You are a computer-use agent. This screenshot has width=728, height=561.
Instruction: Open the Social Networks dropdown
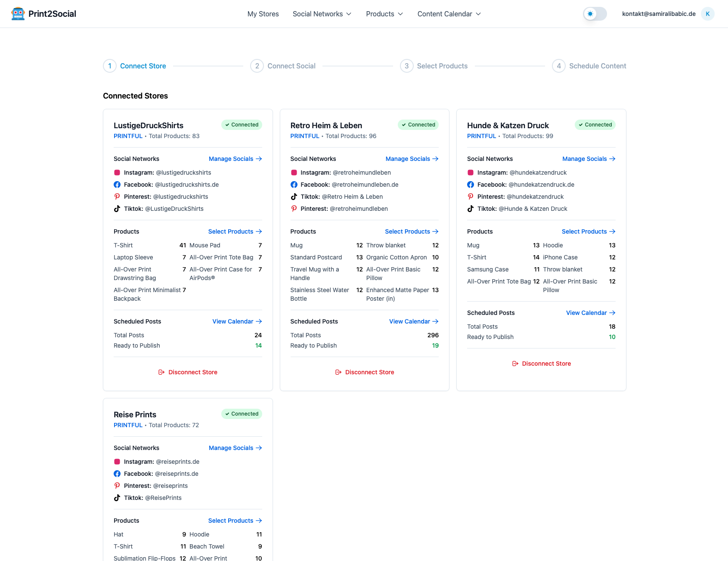point(322,14)
